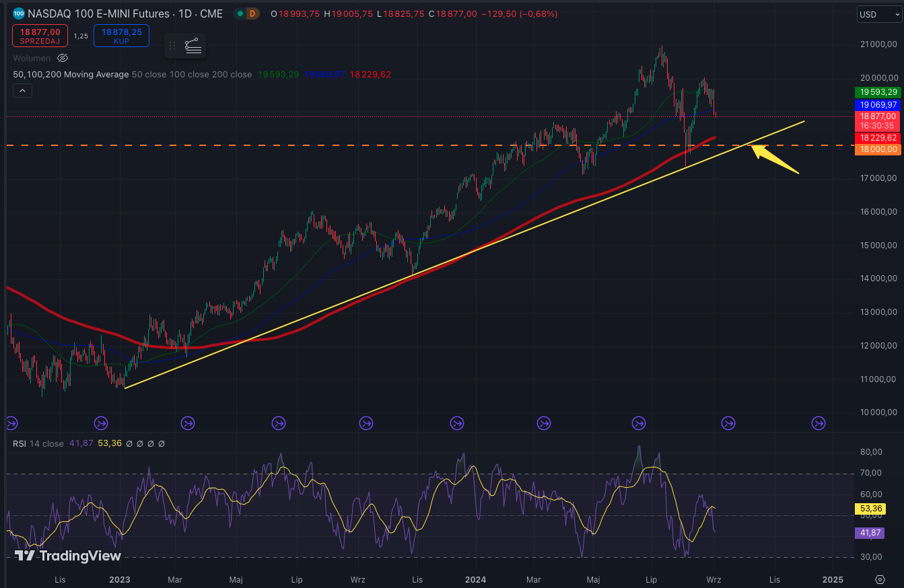
Task: Click the yellow arrow drawing on chart
Action: coord(774,160)
